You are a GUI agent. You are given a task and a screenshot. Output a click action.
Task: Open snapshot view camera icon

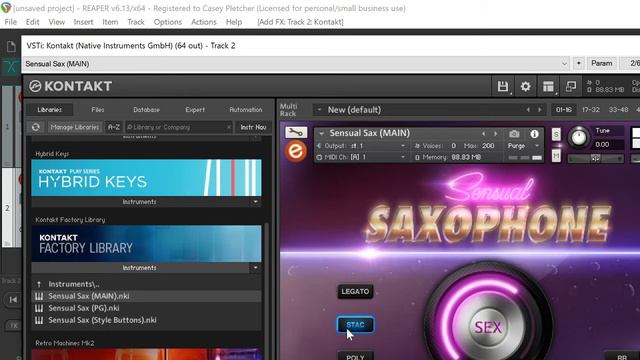click(x=514, y=133)
